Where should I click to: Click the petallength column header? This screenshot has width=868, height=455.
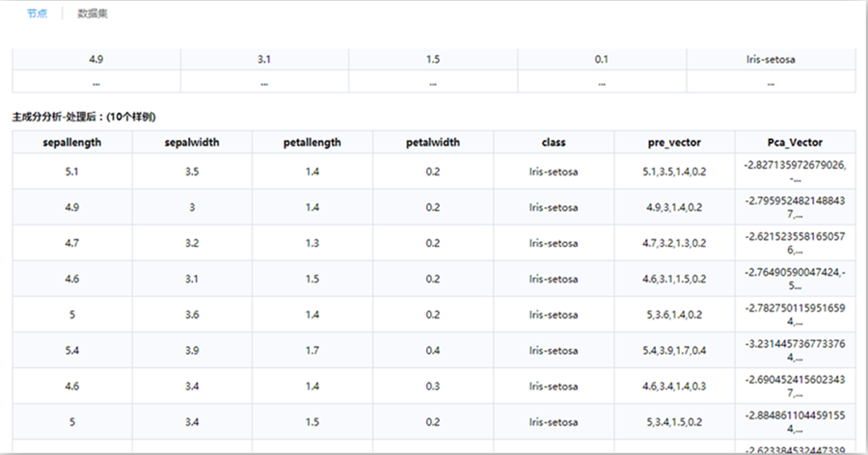pyautogui.click(x=312, y=143)
